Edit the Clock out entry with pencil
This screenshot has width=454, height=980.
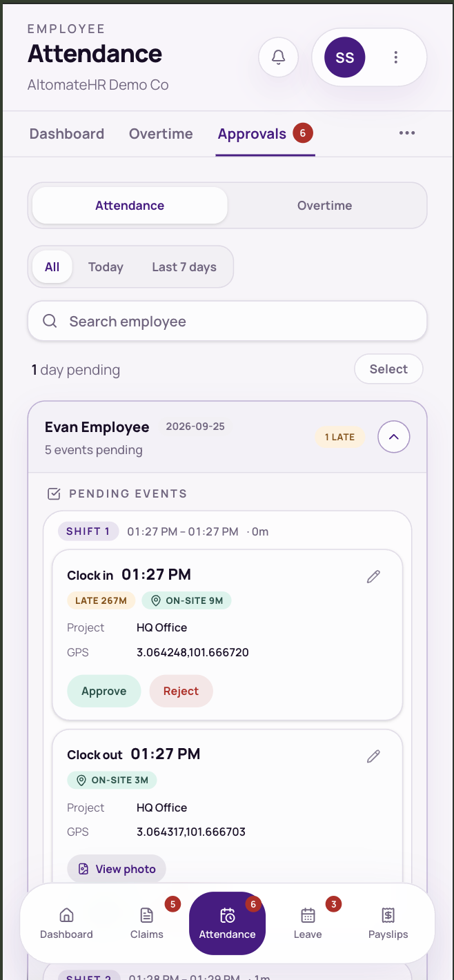click(x=373, y=756)
